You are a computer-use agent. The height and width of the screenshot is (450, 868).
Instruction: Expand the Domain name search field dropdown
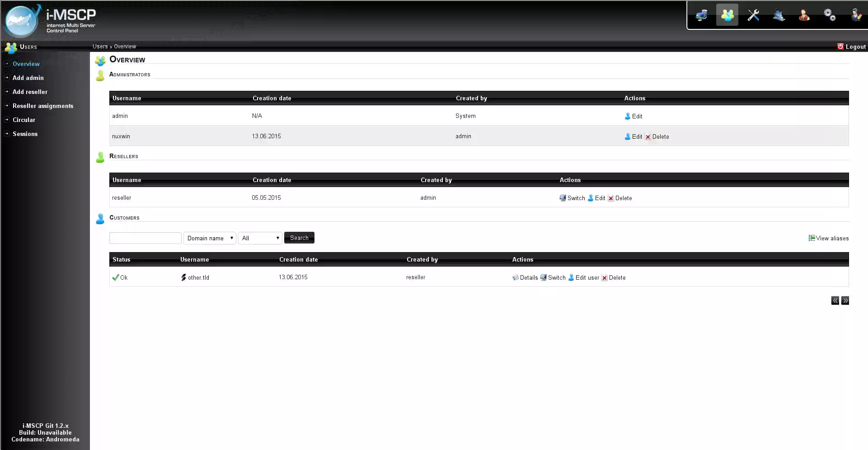[210, 238]
